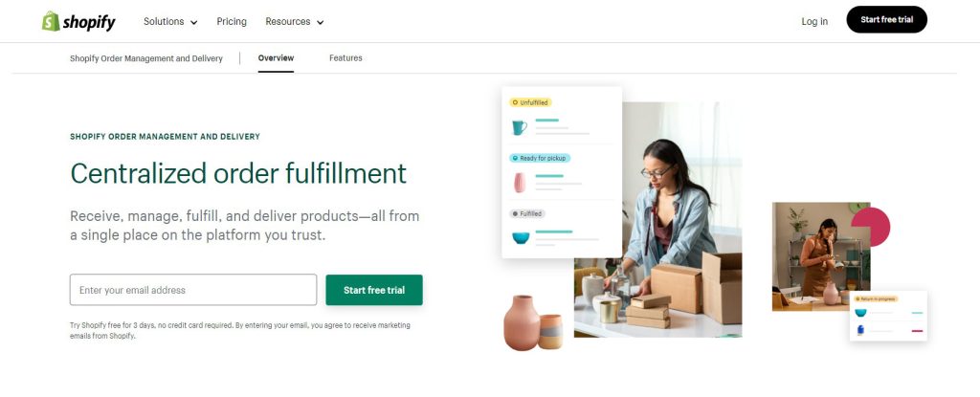
Task: Select the gray Fulfilled status badge
Action: pos(527,214)
